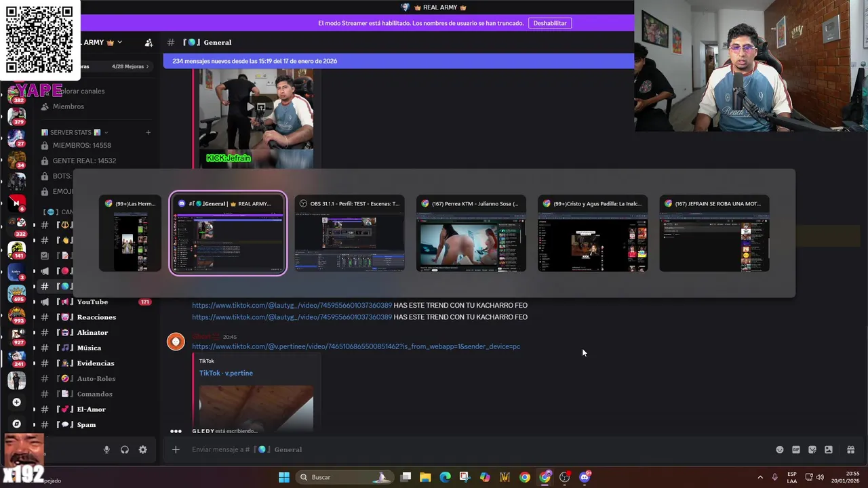Open server with 993 notification badge
The width and height of the screenshot is (868, 488).
pos(16,315)
